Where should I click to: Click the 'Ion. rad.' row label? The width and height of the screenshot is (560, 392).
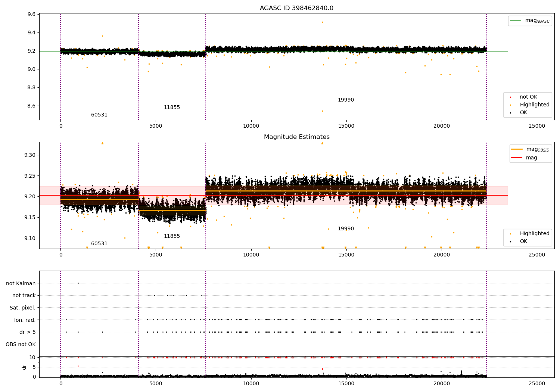tap(25, 320)
